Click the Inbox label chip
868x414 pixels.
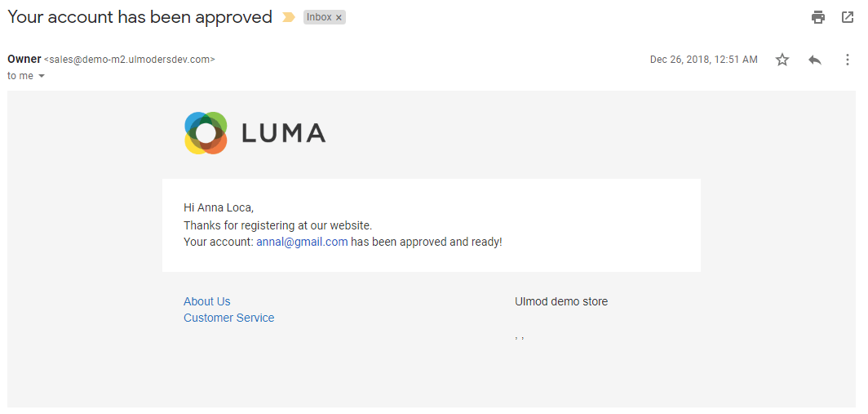[320, 17]
